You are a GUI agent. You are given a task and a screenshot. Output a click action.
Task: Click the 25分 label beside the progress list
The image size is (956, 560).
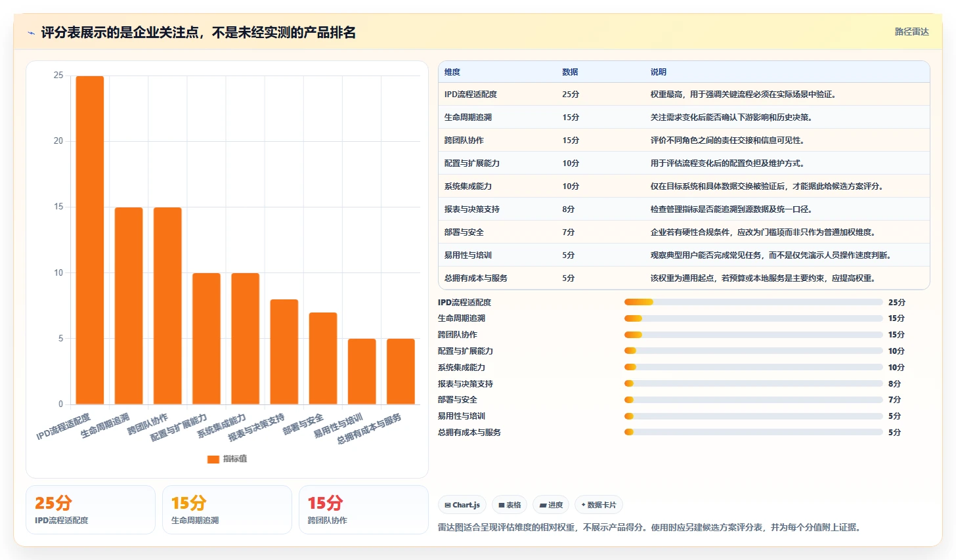(896, 303)
